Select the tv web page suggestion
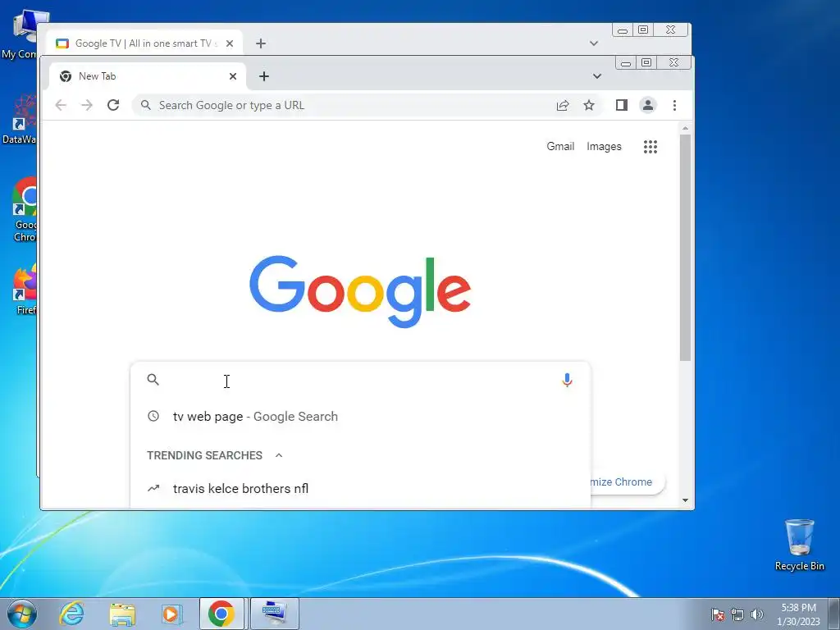 [x=360, y=416]
